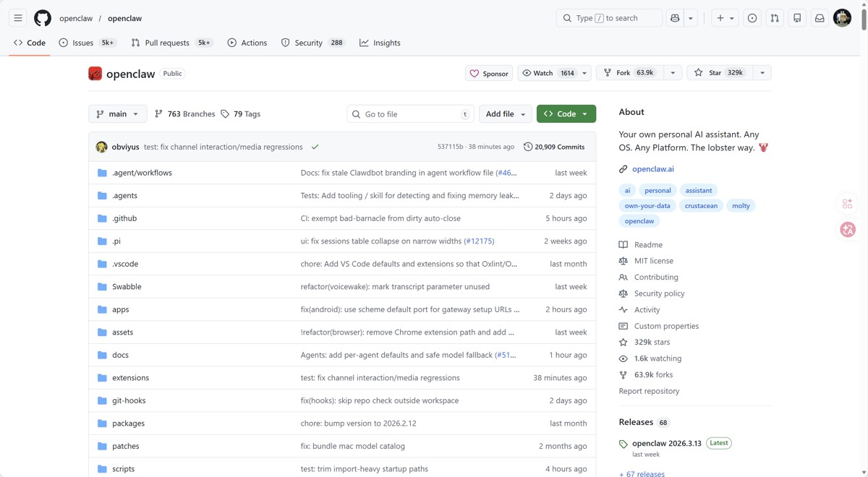Click the crustacean topic tag

point(701,206)
